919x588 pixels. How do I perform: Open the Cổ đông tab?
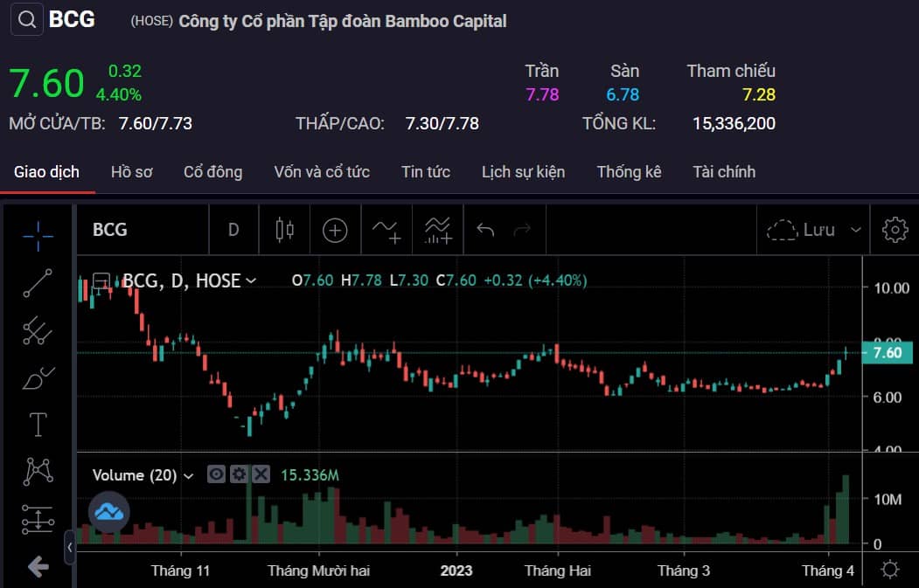[x=212, y=172]
